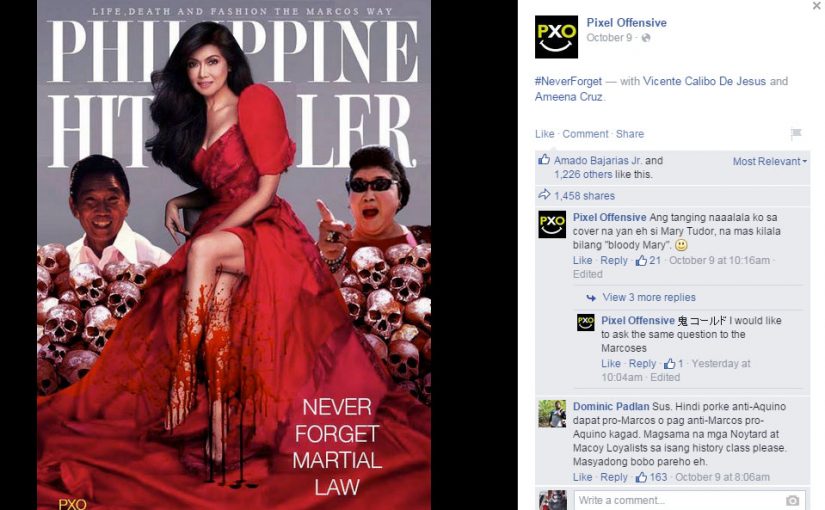Click the share arrow icon beside 1,458 shares
Screen dimensions: 825x510
pyautogui.click(x=544, y=195)
